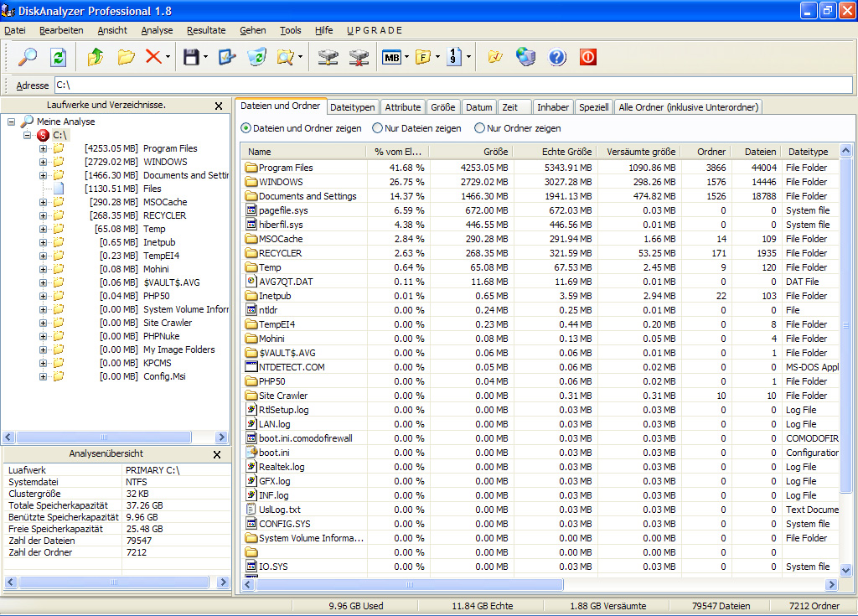Click the boot.ini file icon
Image resolution: width=858 pixels, height=616 pixels.
[251, 453]
